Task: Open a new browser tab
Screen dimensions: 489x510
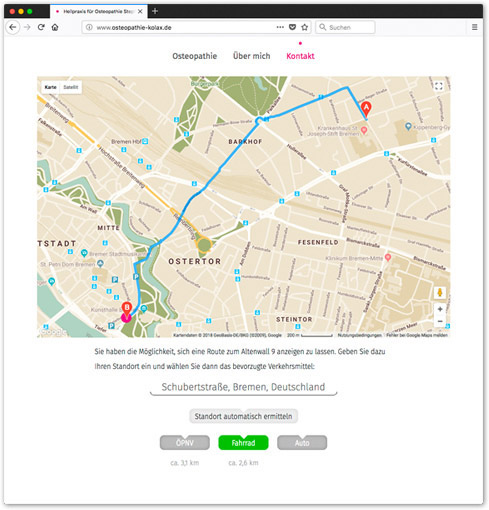Action: coord(155,11)
